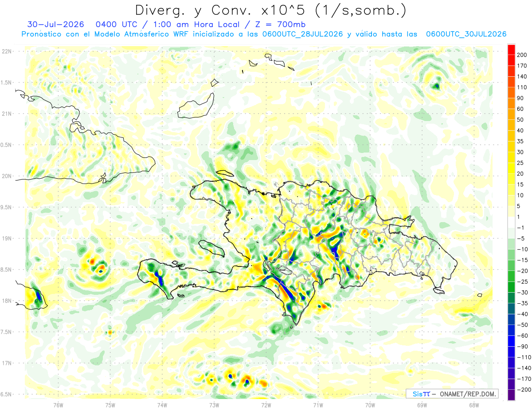Image resolution: width=532 pixels, height=411 pixels.
Task: Click the '9.5N' latitude axis label
Action: click(x=7, y=207)
